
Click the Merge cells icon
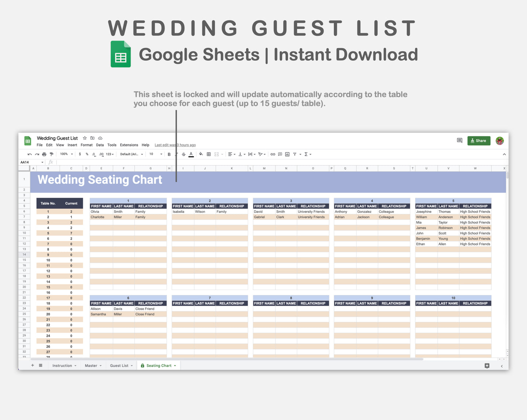pos(217,154)
